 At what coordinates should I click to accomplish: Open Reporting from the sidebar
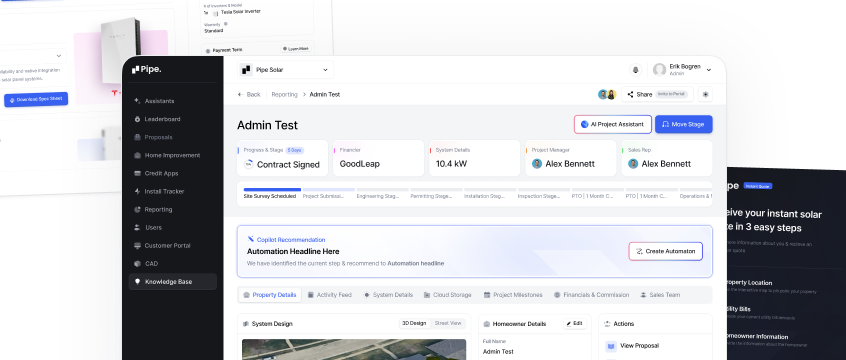[x=172, y=209]
